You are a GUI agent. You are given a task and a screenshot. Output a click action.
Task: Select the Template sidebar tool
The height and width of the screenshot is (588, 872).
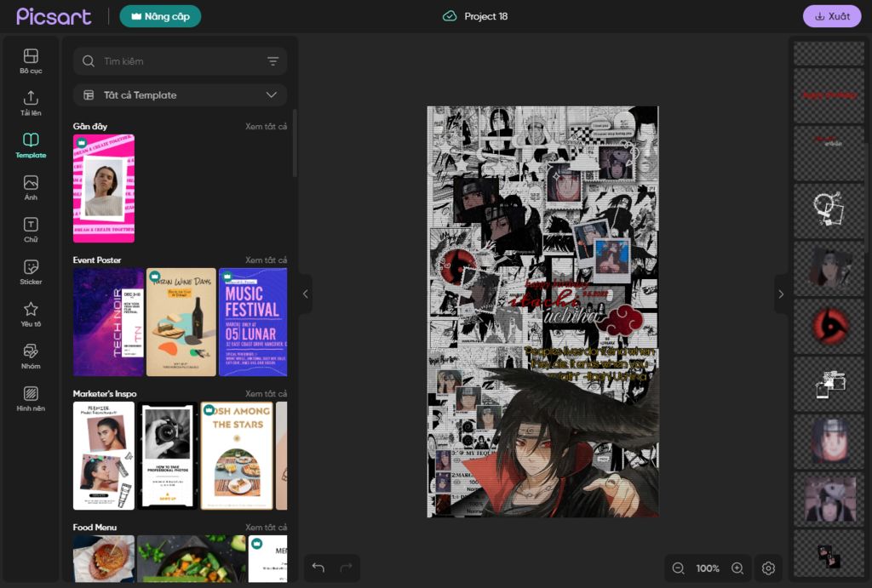pos(31,146)
